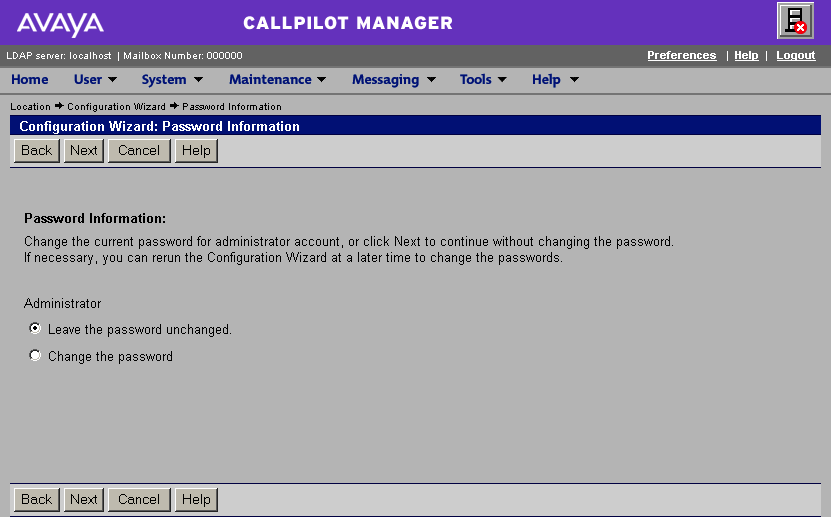Click the bottom Back button
This screenshot has height=517, width=831.
[x=37, y=500]
